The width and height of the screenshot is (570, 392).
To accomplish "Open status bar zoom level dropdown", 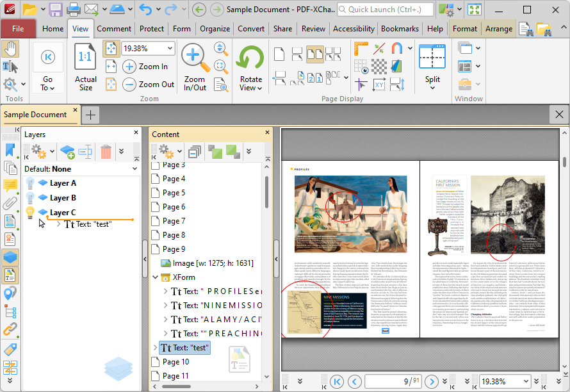I will [x=526, y=382].
